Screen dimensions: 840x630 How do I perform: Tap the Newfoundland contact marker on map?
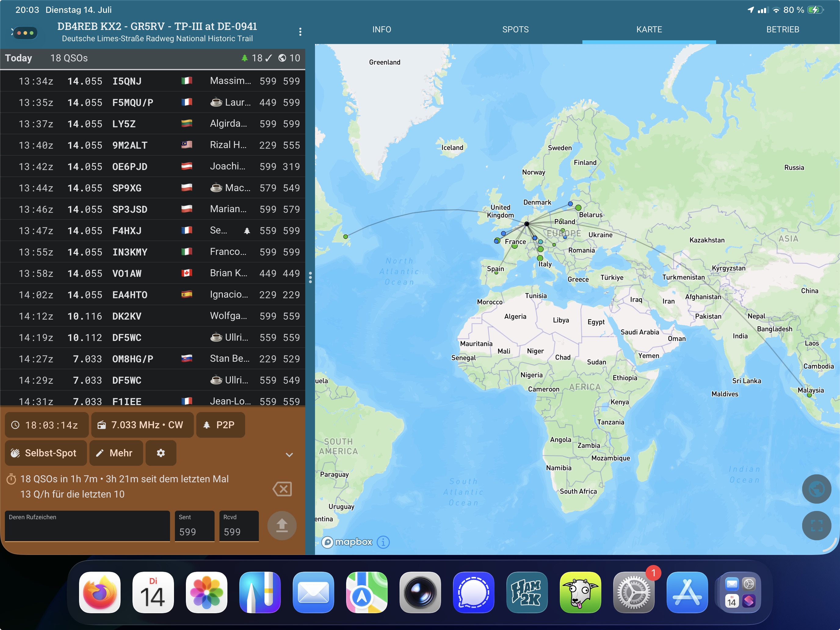click(x=346, y=237)
